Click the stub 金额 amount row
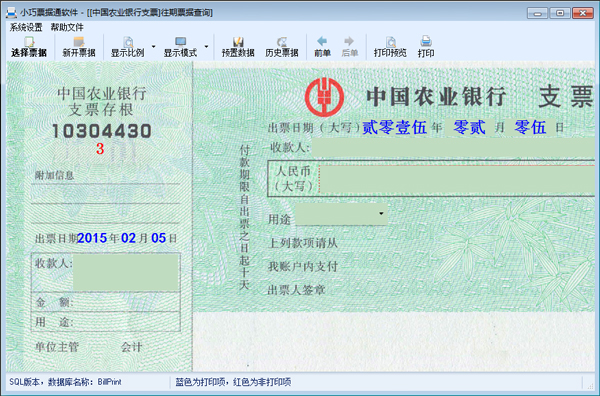 pyautogui.click(x=106, y=302)
